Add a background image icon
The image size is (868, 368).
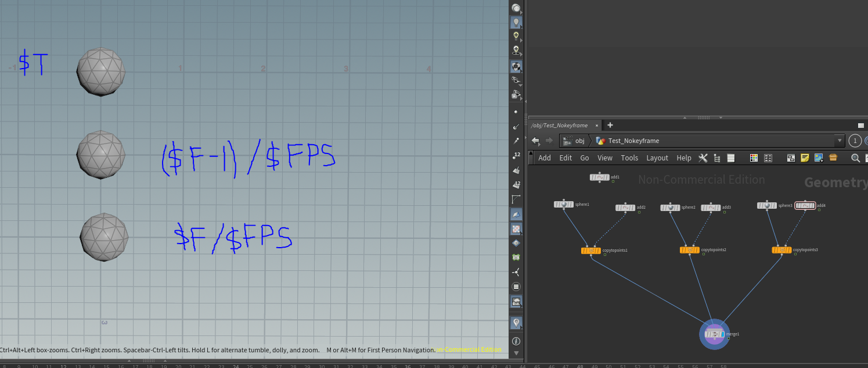819,158
